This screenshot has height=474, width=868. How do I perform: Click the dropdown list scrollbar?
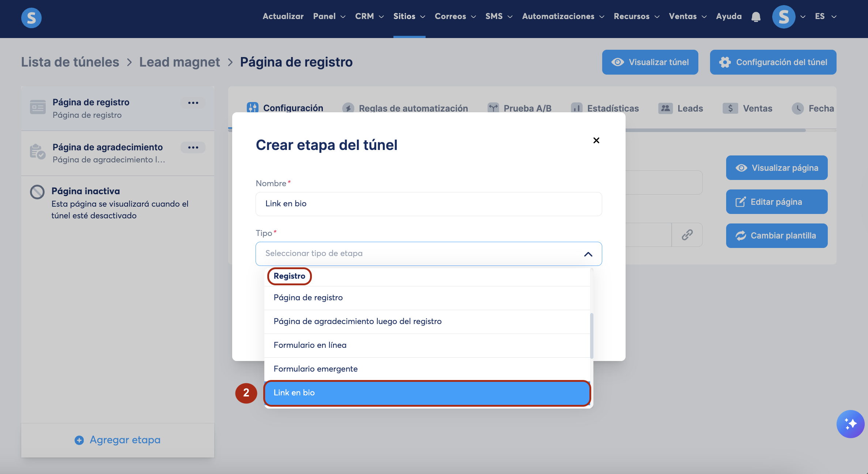[591, 335]
